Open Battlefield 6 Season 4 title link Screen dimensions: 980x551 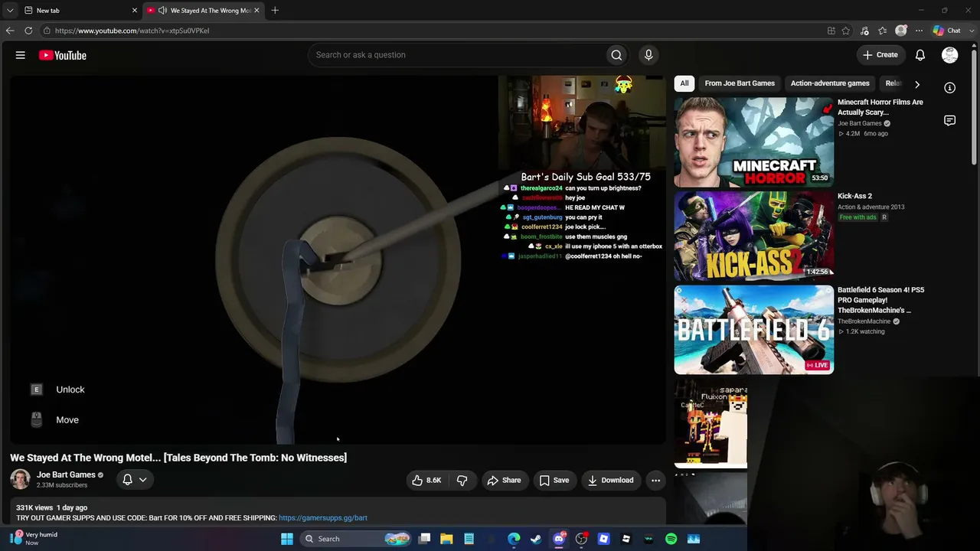tap(880, 301)
